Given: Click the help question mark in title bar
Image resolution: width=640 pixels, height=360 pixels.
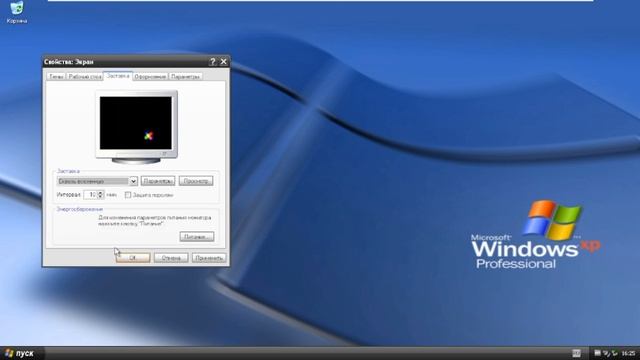Looking at the screenshot, I should (x=212, y=62).
